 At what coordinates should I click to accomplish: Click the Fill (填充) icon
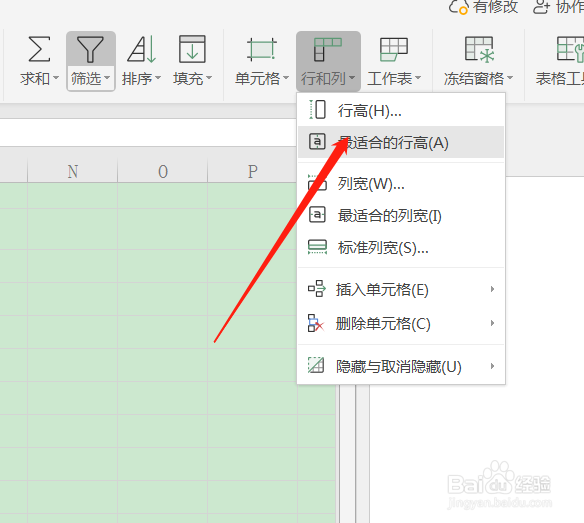[192, 49]
